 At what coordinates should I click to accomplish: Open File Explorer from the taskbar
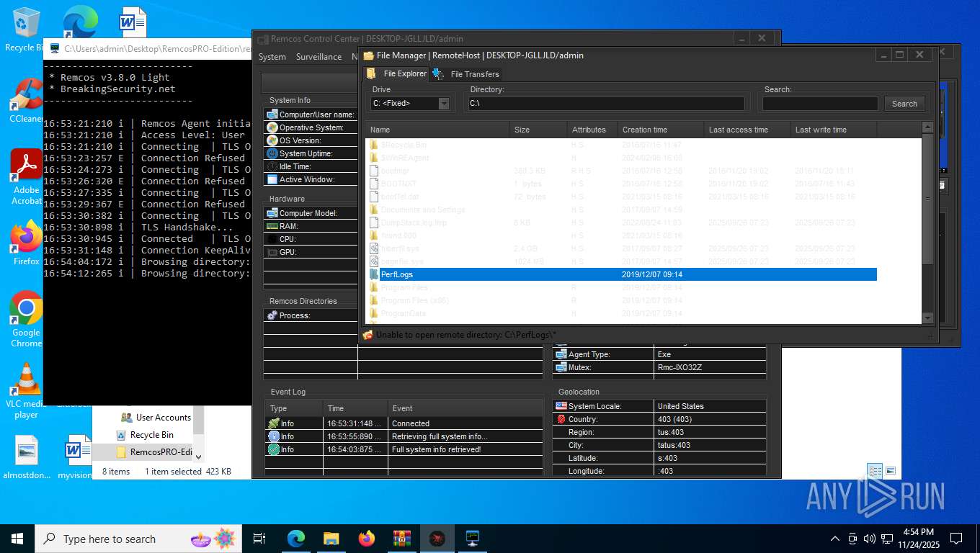(x=331, y=539)
